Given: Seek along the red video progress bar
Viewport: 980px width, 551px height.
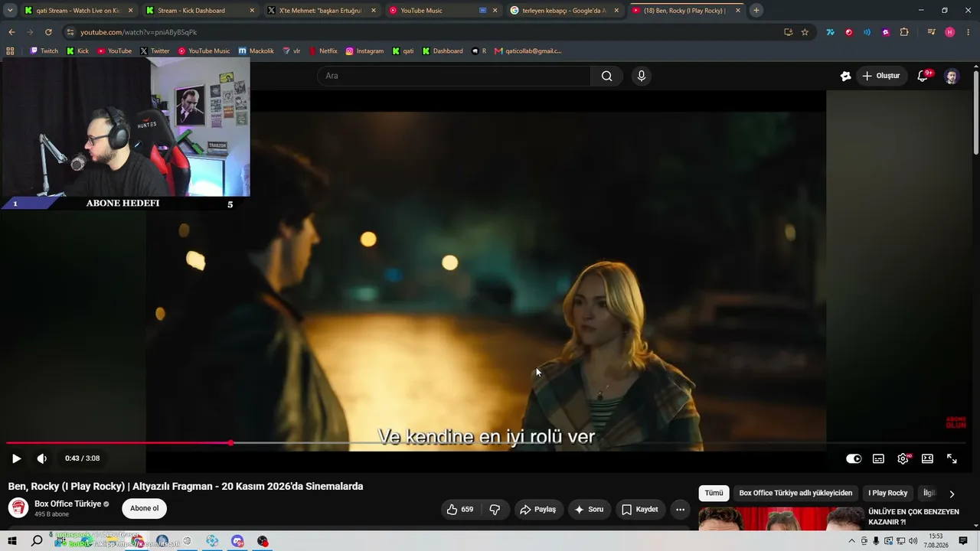Looking at the screenshot, I should click(486, 443).
